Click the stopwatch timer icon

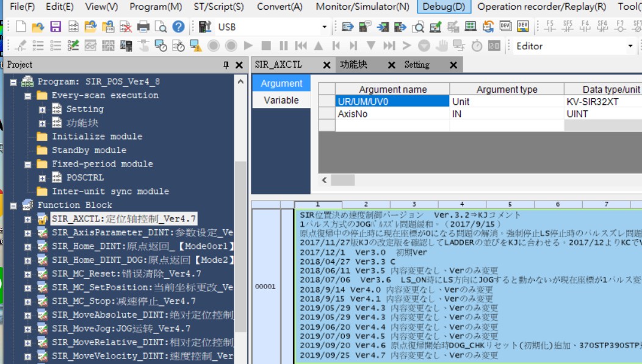pyautogui.click(x=477, y=46)
